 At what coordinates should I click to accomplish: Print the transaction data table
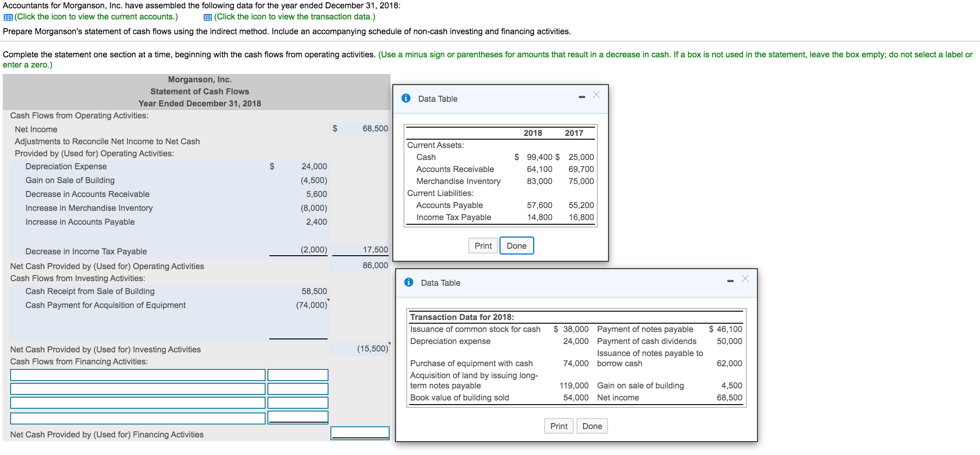pos(559,426)
